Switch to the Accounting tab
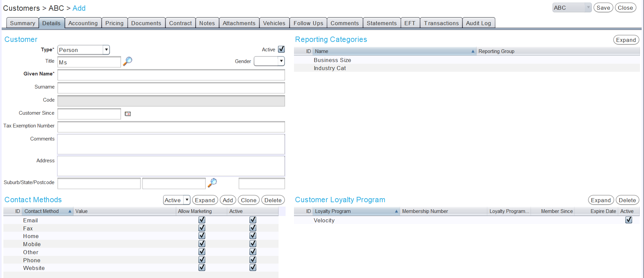Image resolution: width=644 pixels, height=278 pixels. tap(83, 23)
